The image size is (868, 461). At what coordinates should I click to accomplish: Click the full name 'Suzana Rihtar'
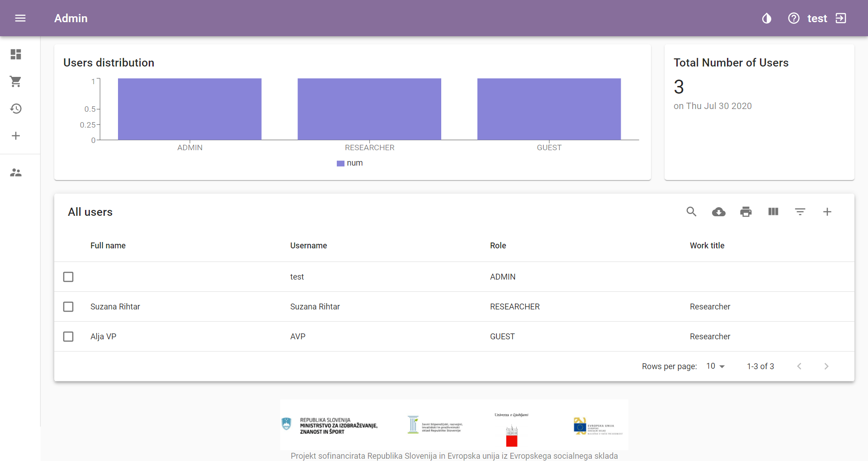click(x=115, y=307)
